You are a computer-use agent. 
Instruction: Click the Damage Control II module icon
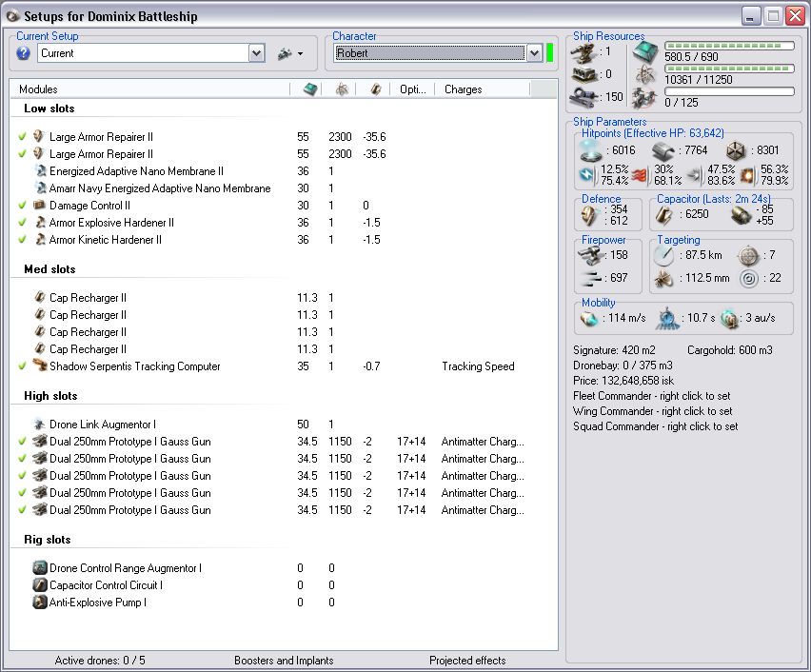(40, 206)
